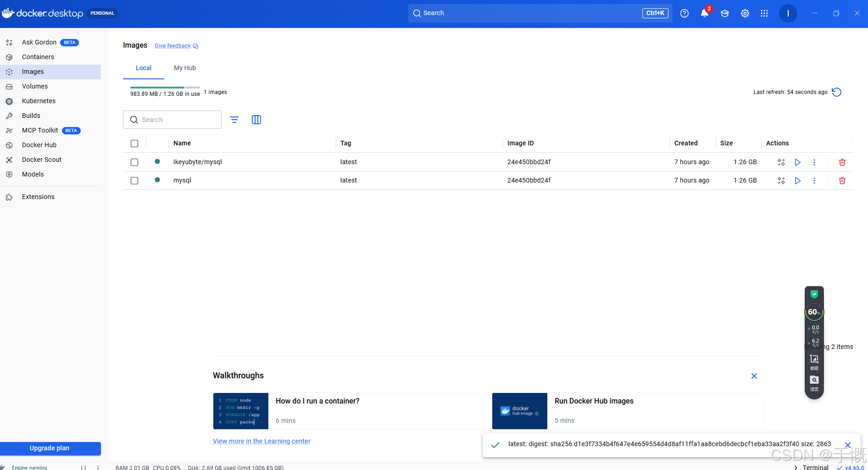868x470 pixels.
Task: Click View more in the Learning center
Action: coord(262,441)
